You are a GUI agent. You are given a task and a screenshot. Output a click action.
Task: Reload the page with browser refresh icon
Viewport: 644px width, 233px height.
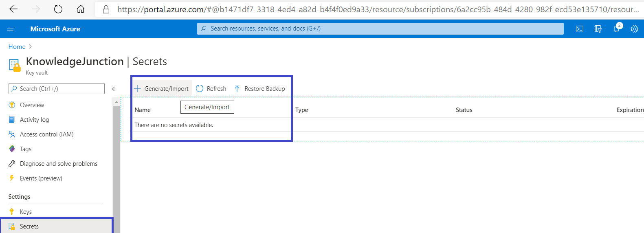coord(58,9)
